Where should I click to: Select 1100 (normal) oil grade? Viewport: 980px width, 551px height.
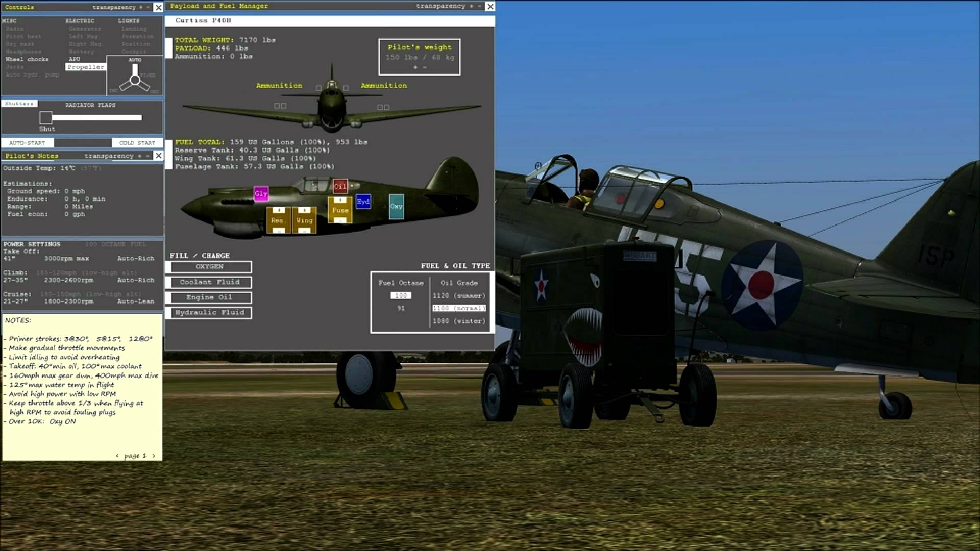[459, 308]
